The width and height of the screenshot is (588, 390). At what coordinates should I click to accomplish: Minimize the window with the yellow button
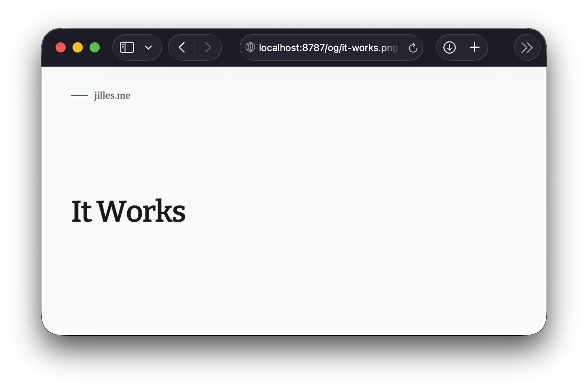point(78,47)
